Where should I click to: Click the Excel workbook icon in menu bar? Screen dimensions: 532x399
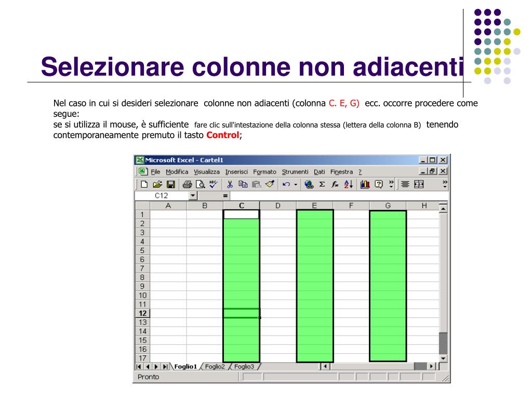142,171
